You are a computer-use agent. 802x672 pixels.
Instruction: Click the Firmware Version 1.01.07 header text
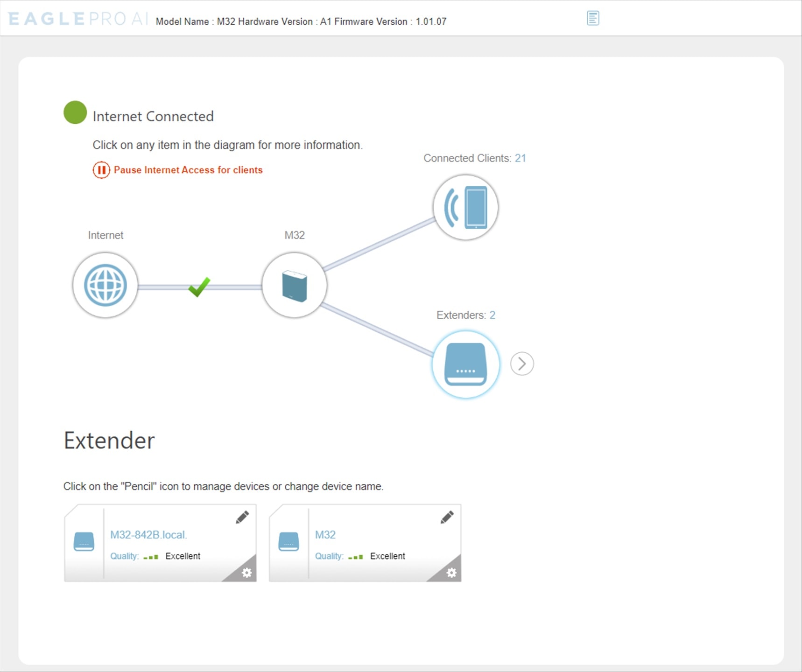click(390, 21)
